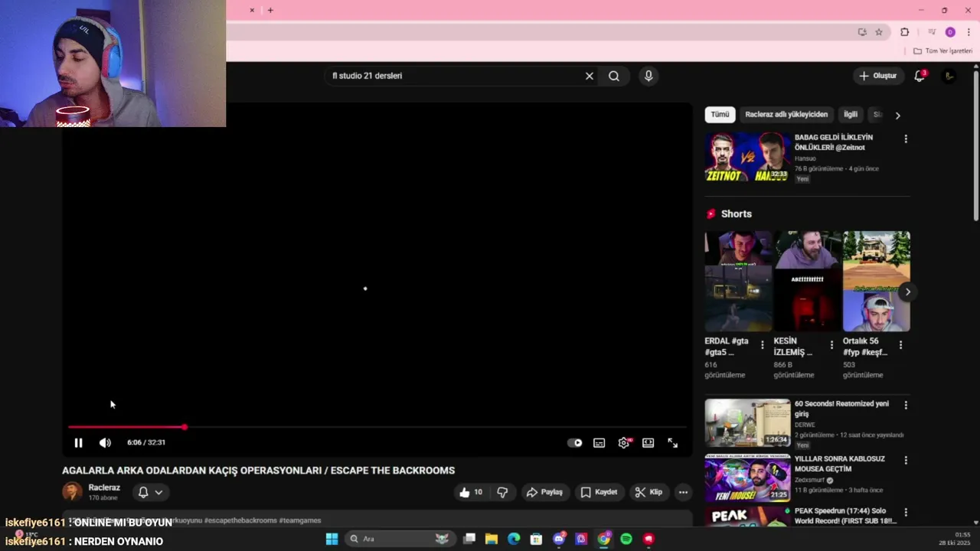Open YouTube notifications bell

tap(920, 76)
